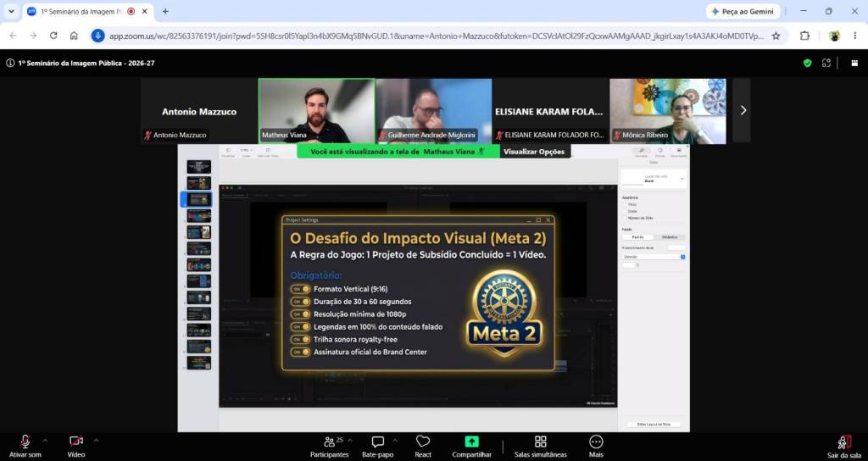
Task: Open a new browser tab
Action: 165,11
